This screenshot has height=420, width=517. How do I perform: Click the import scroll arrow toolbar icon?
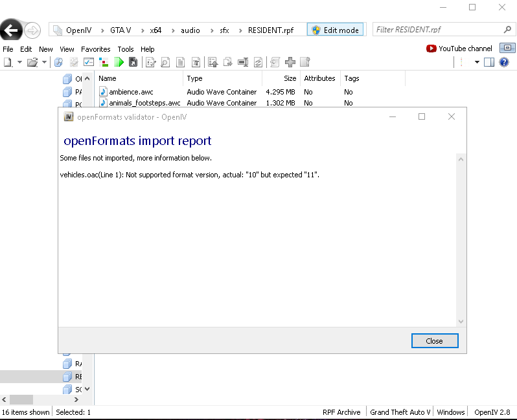click(275, 62)
